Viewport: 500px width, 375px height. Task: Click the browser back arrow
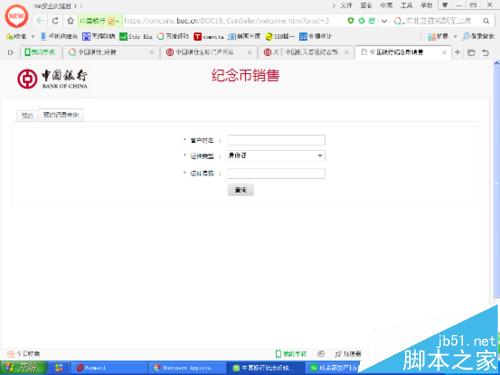click(40, 21)
